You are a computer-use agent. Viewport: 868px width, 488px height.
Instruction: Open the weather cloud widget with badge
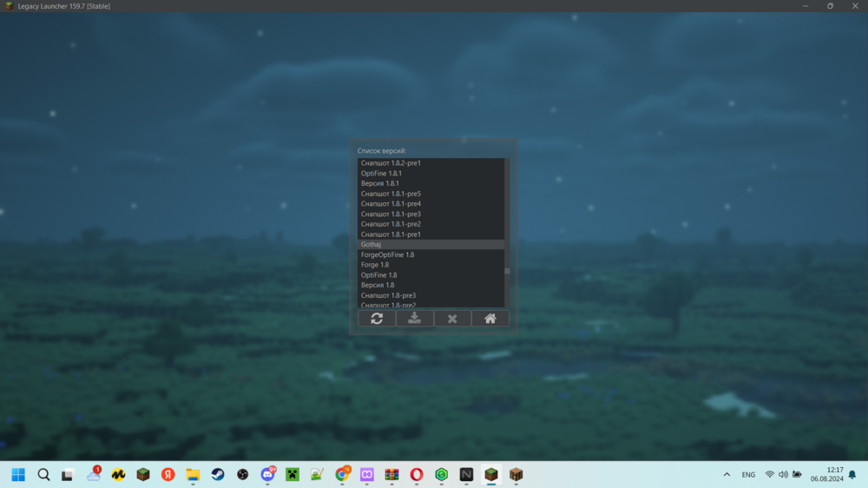click(x=94, y=474)
